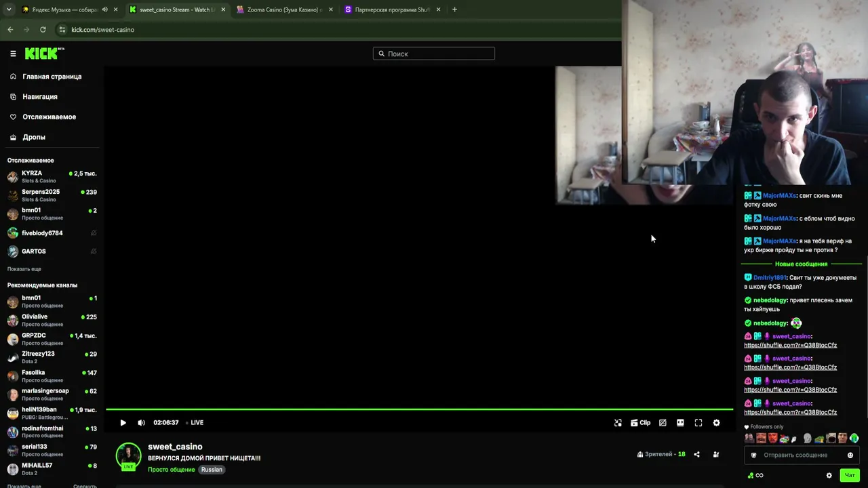Click the sweet_casino streamer avatar
The width and height of the screenshot is (868, 488).
[x=128, y=456]
